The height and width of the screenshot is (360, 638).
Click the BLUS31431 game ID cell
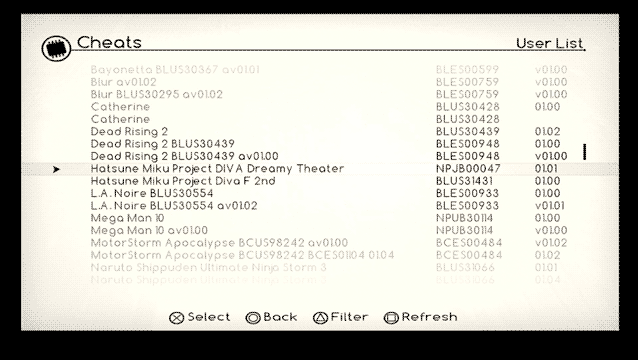coord(464,181)
